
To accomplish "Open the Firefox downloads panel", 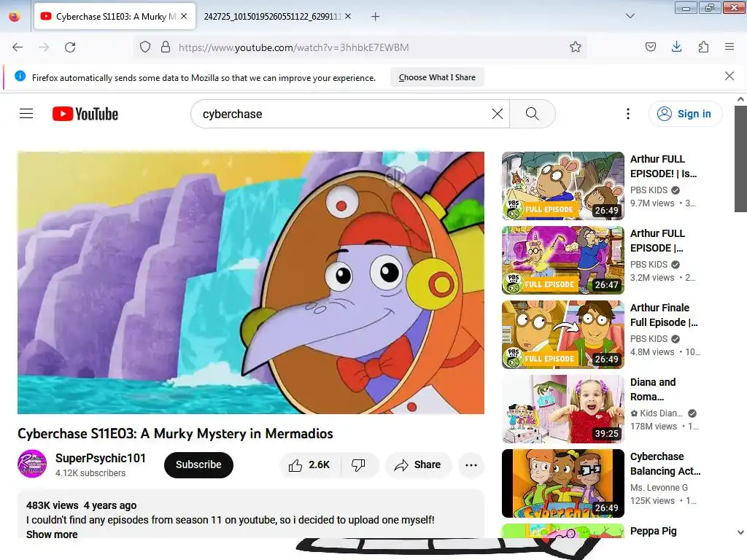I will [x=676, y=47].
